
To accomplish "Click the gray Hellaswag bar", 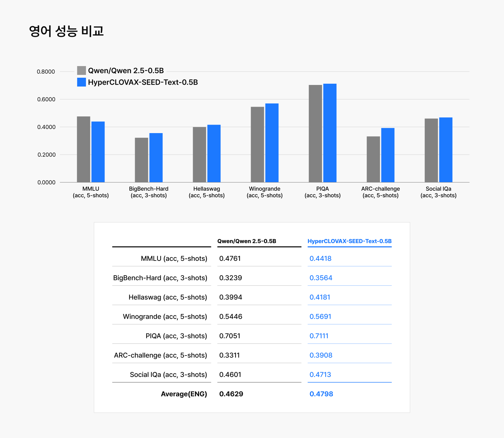I will (x=199, y=155).
